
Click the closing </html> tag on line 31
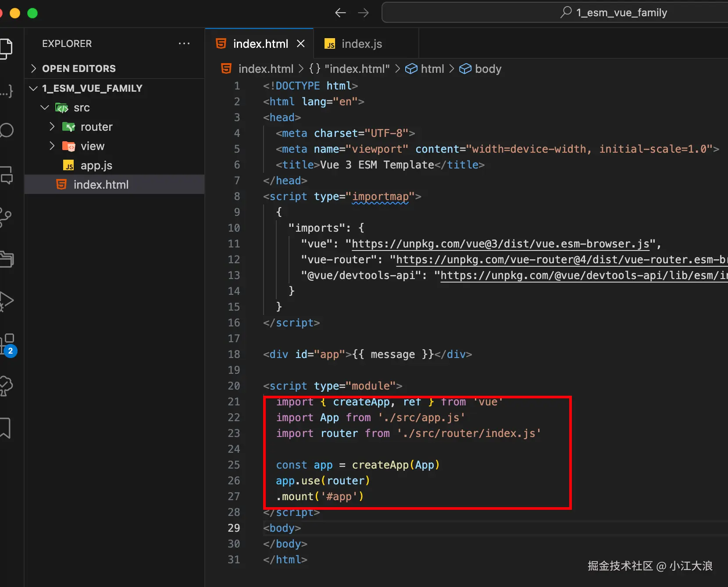pos(285,560)
